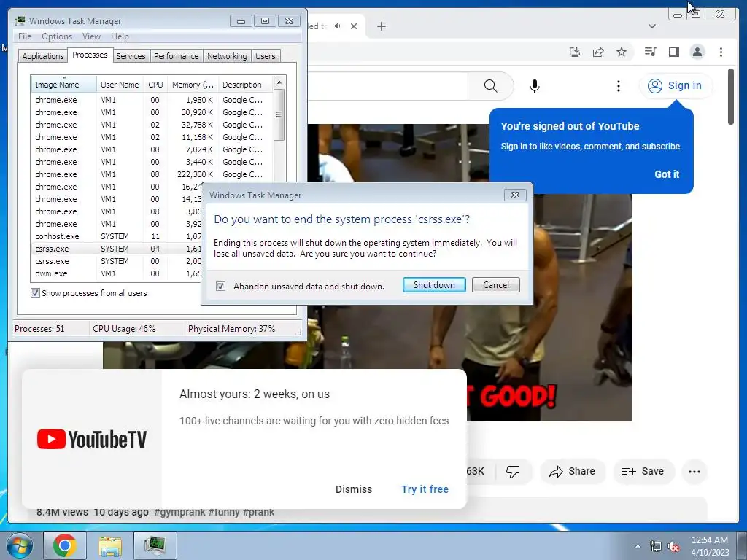Click Shut down in the csrss.exe dialog
The width and height of the screenshot is (747, 560).
click(434, 285)
